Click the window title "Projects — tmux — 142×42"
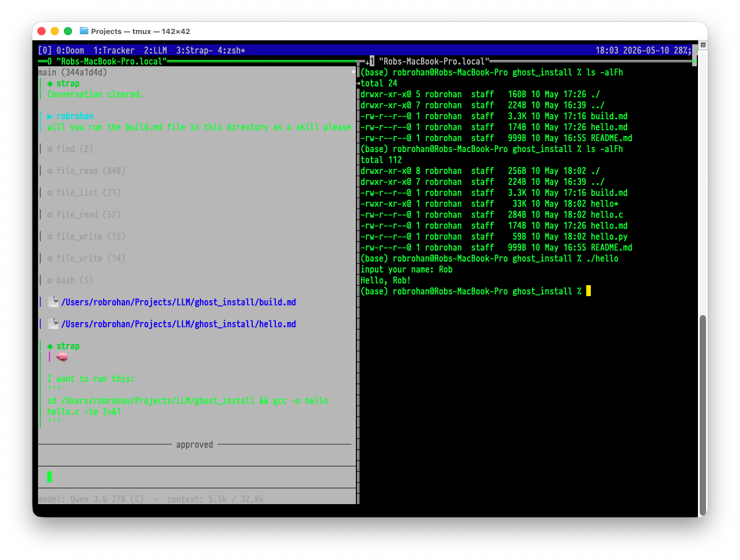This screenshot has width=740, height=560. coord(141,31)
